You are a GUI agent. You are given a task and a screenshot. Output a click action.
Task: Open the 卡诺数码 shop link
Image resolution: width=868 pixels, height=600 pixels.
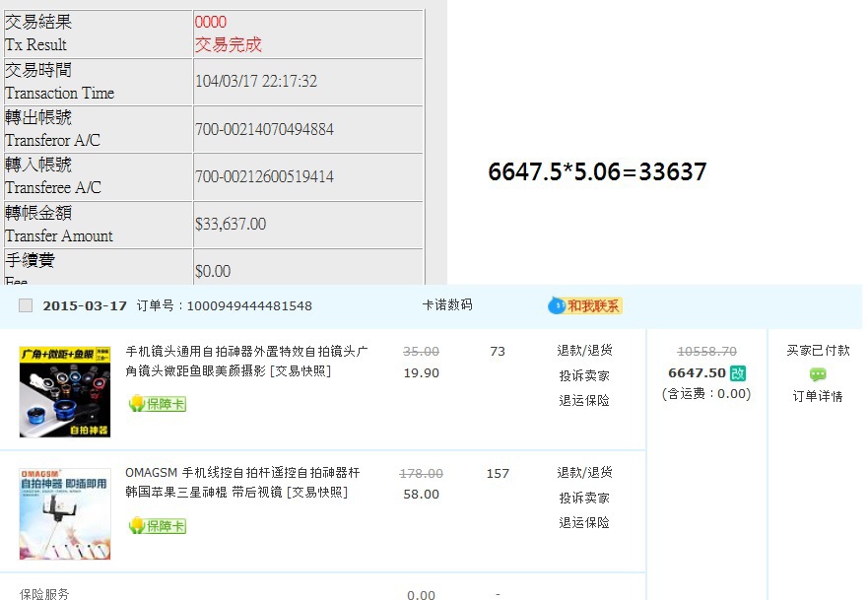(447, 305)
